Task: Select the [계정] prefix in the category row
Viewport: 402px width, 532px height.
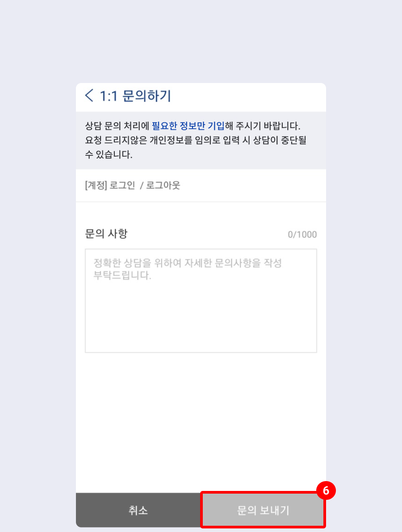Action: [x=96, y=186]
